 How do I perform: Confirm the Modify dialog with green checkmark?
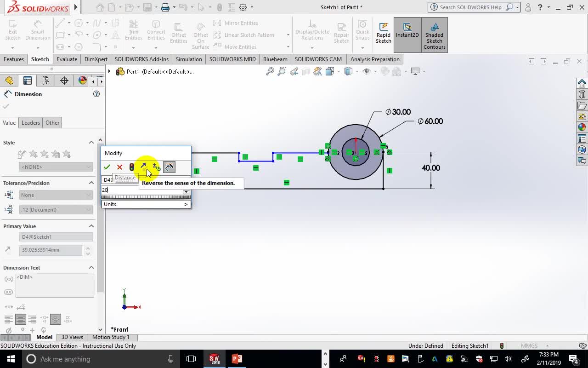pos(107,167)
